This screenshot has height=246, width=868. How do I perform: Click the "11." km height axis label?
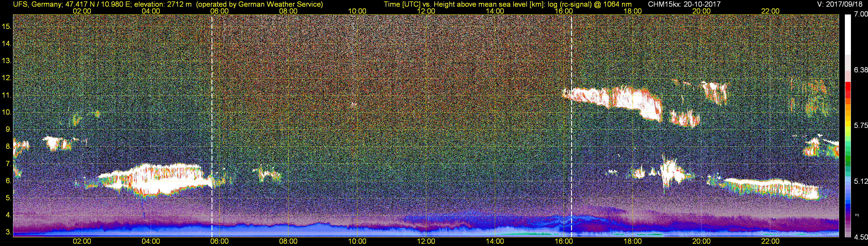(x=7, y=95)
